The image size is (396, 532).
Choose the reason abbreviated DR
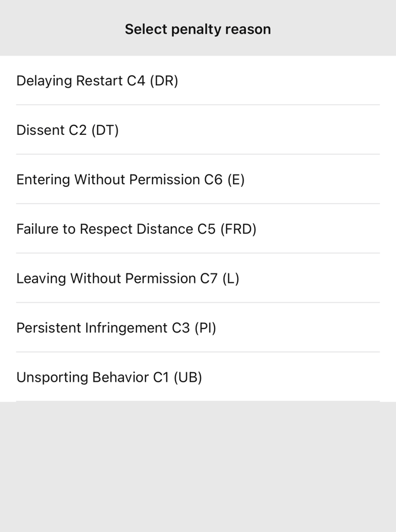click(198, 80)
